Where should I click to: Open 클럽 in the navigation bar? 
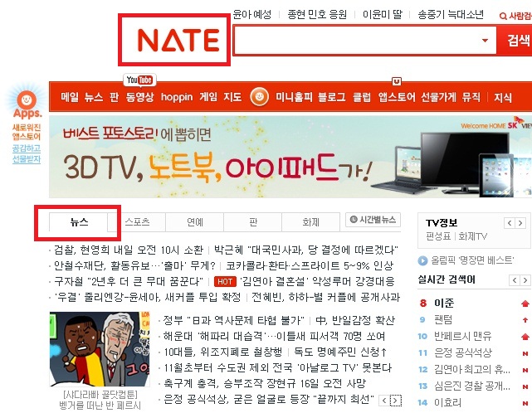pos(362,97)
